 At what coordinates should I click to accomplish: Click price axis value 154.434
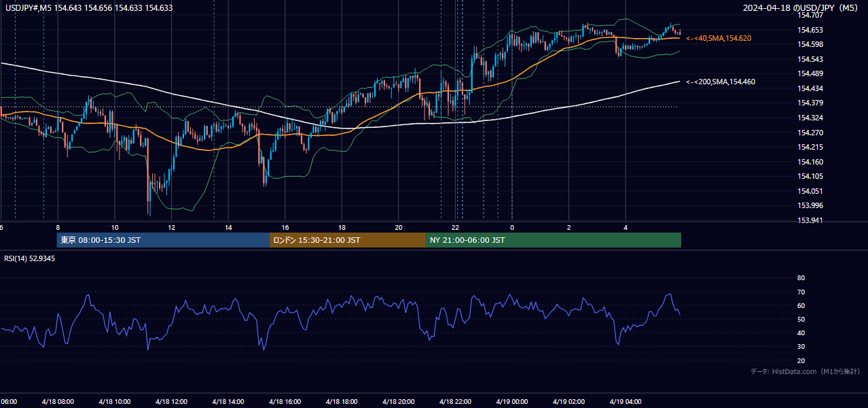pos(810,88)
